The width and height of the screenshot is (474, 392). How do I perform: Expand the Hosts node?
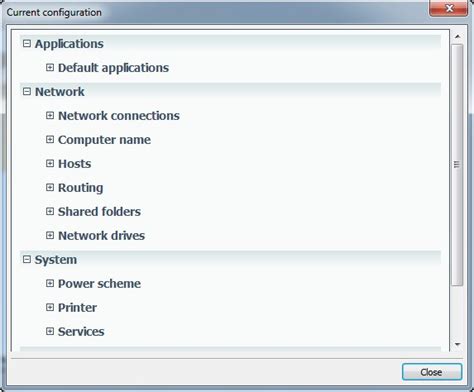[50, 163]
